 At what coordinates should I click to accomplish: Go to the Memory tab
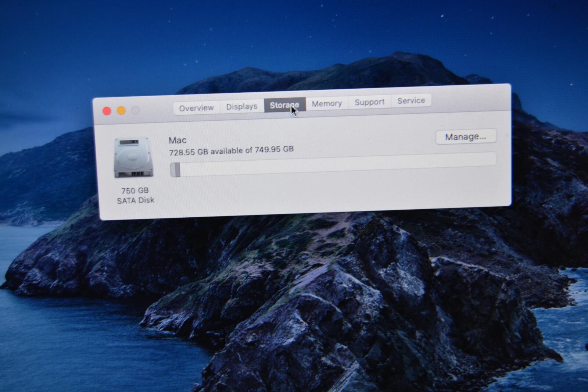[327, 104]
